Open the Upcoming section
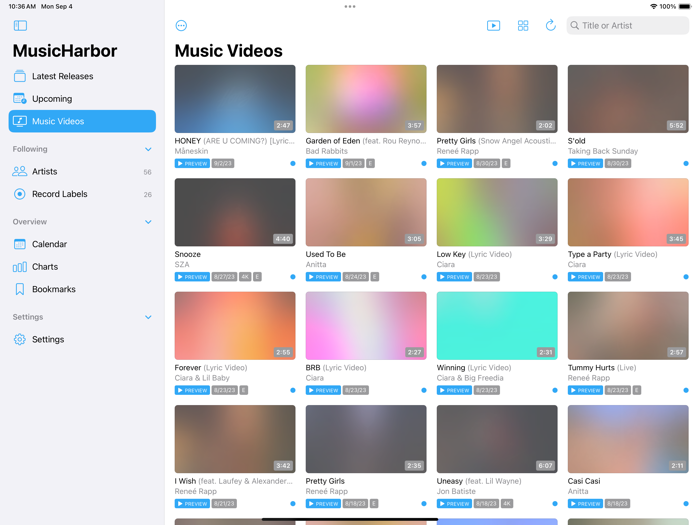The image size is (700, 525). pyautogui.click(x=82, y=99)
